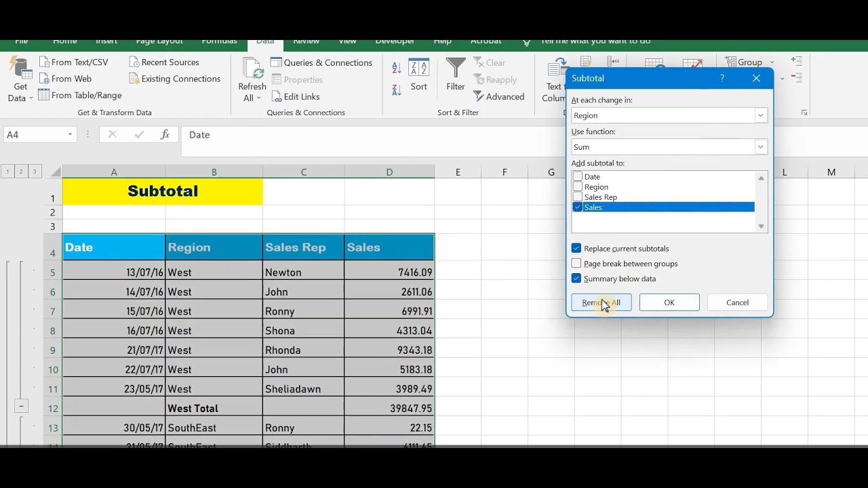868x488 pixels.
Task: Sort column Z to A descending
Action: coord(397,89)
